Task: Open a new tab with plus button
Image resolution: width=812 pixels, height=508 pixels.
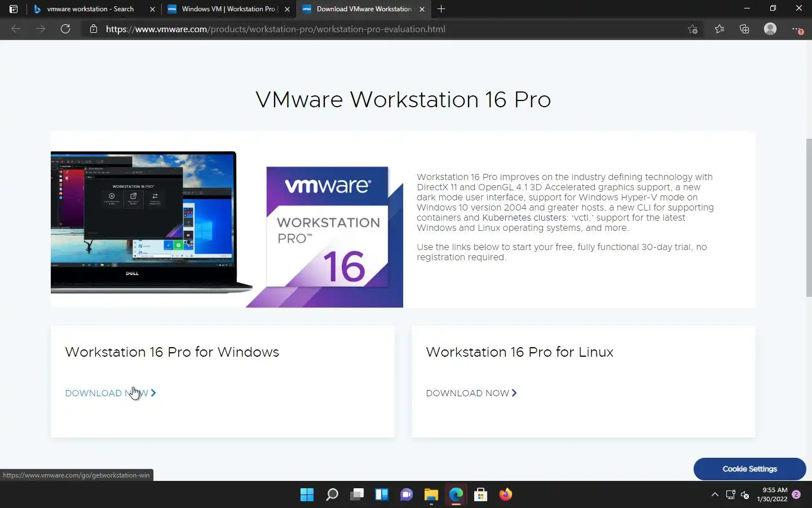Action: (441, 9)
